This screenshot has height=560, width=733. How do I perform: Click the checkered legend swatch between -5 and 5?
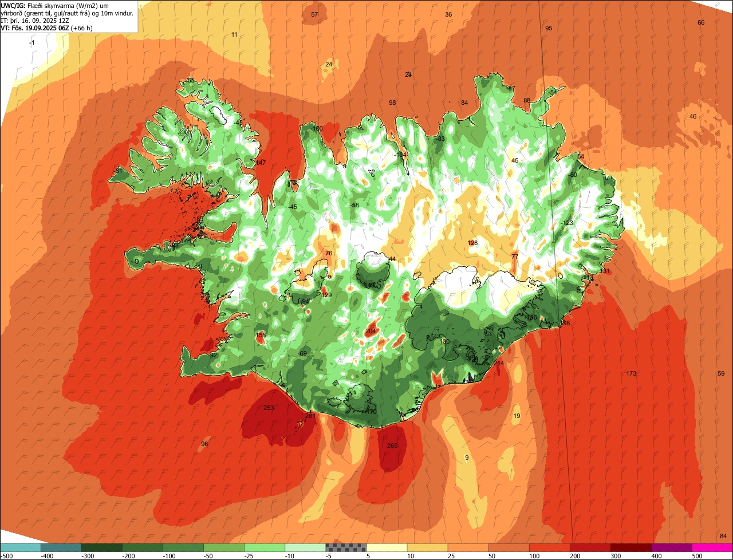point(346,547)
